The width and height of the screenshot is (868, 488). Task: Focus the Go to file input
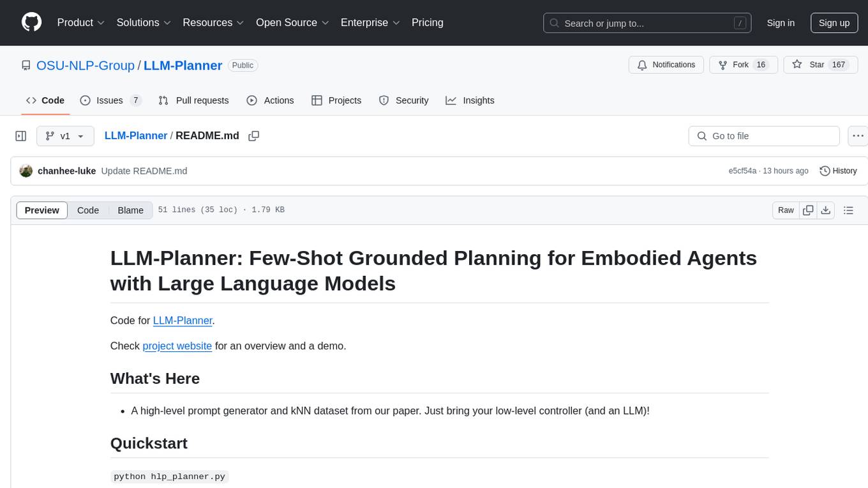(x=764, y=136)
